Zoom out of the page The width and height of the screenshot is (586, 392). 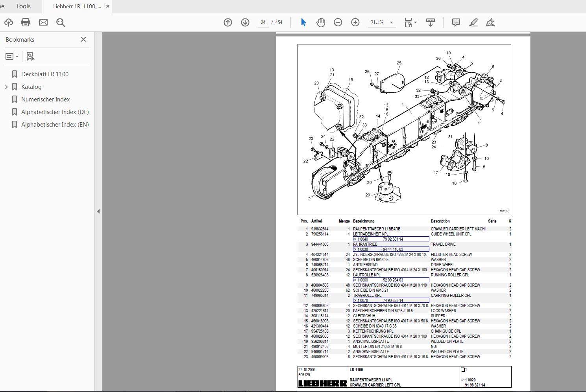point(338,22)
